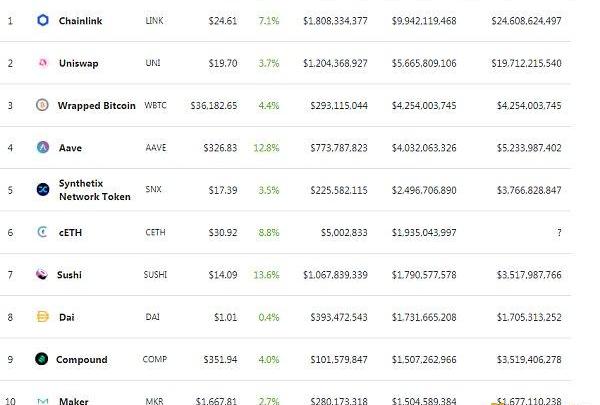Viewport: 600px width, 405px height.
Task: Click the Chainlink hexagon logo icon
Action: coord(43,20)
